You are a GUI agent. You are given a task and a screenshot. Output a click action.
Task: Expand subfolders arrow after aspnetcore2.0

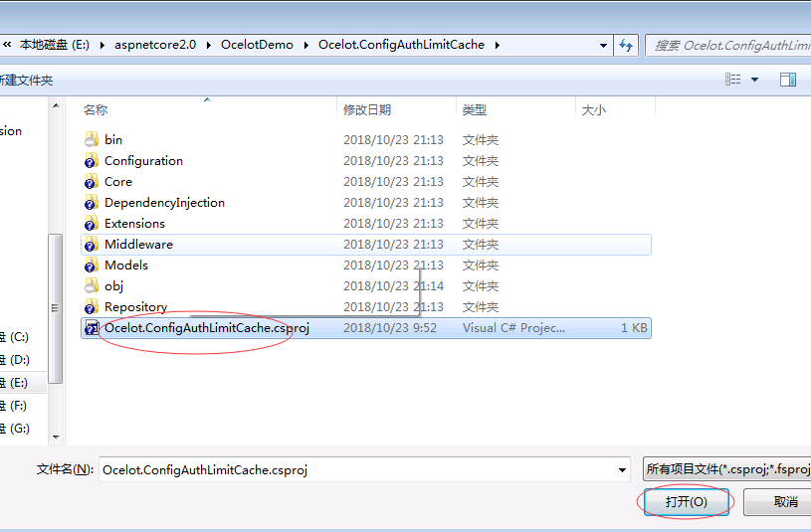[x=208, y=46]
